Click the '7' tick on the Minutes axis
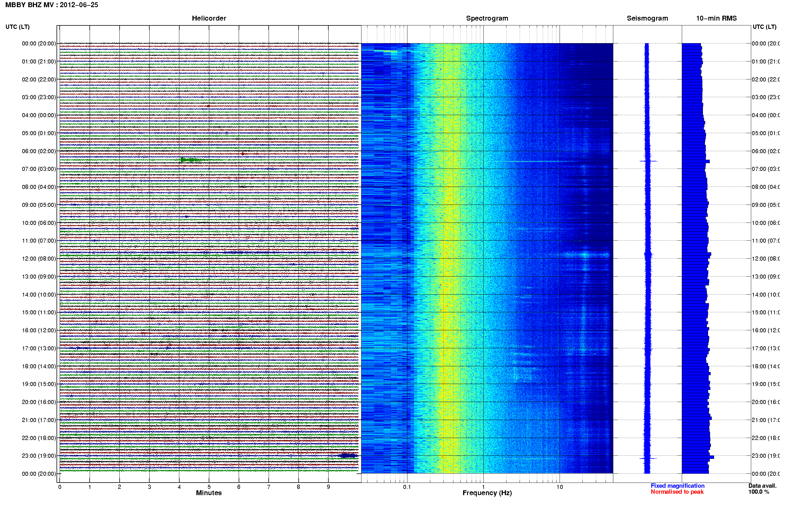 (269, 487)
